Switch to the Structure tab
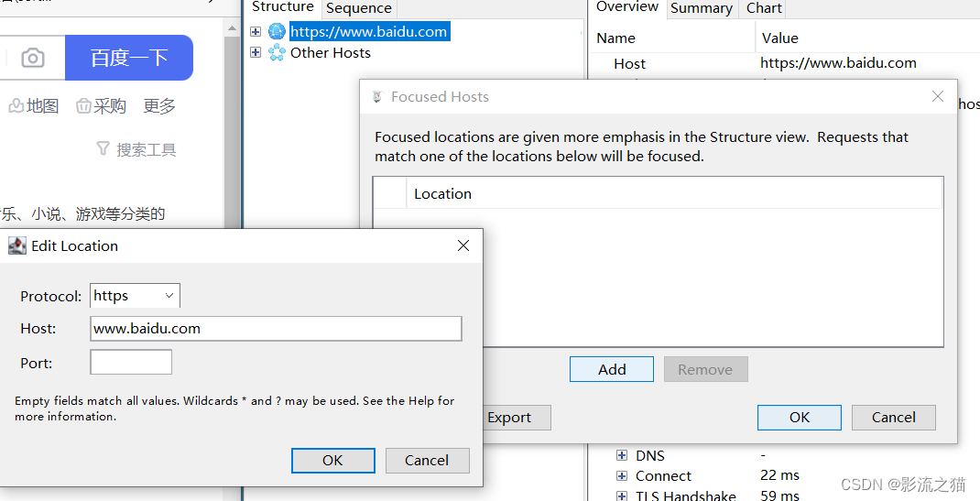980x501 pixels. point(282,7)
